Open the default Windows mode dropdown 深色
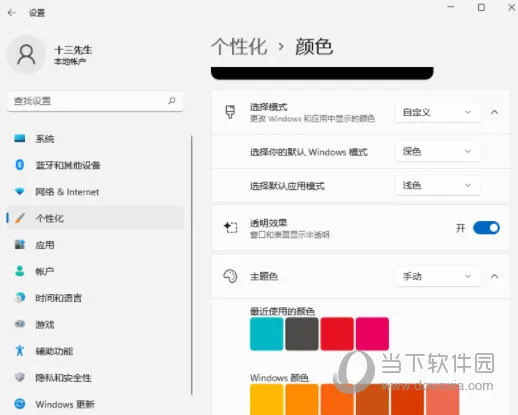Viewport: 518px width, 415px height. point(438,152)
